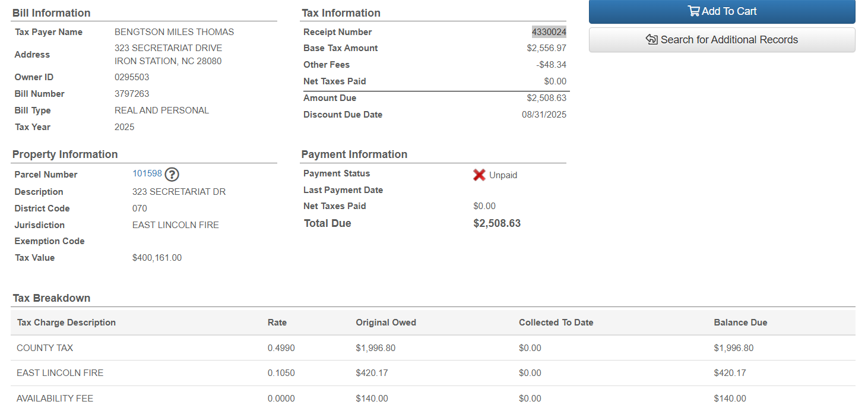Click the bill number 3797263
The width and height of the screenshot is (868, 414).
pos(132,94)
